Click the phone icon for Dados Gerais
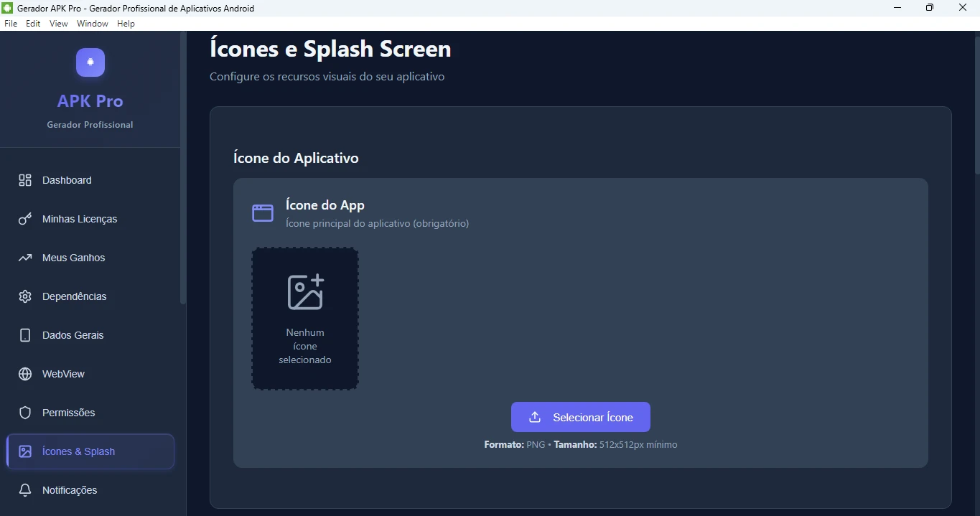The height and width of the screenshot is (516, 980). point(25,335)
